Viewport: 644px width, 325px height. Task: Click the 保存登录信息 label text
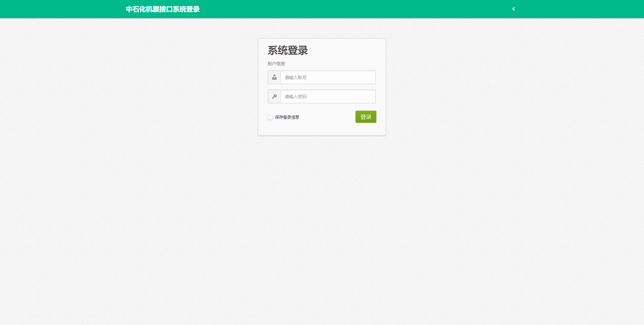tap(287, 117)
